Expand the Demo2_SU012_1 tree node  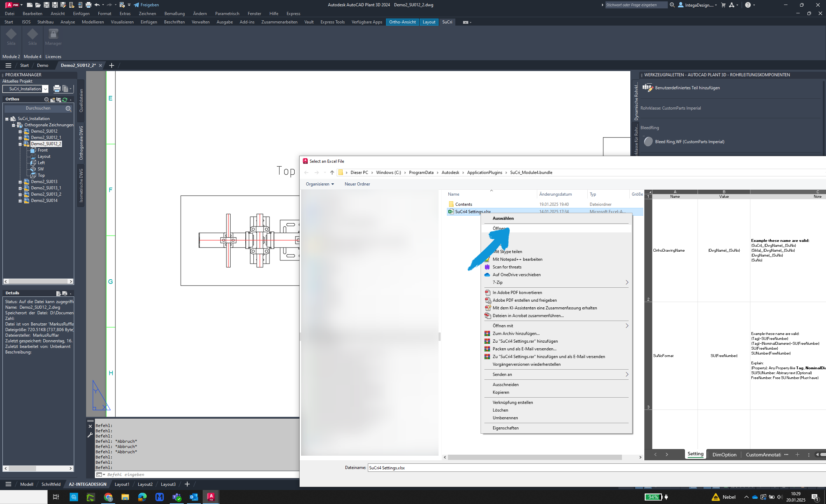(x=20, y=138)
